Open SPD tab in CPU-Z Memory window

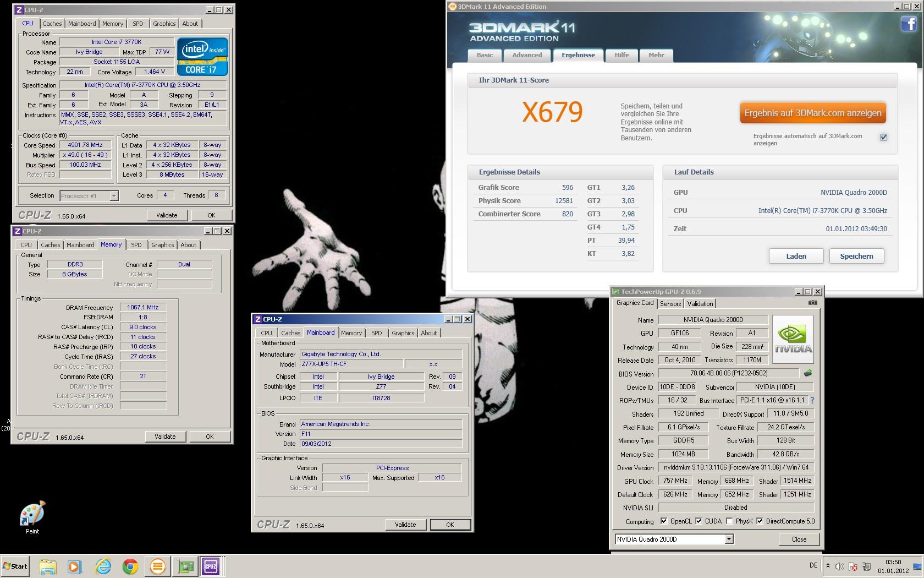[136, 245]
